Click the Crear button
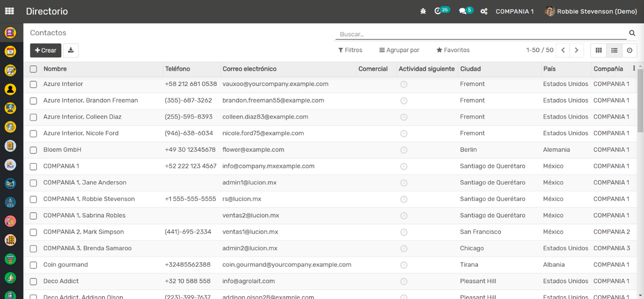The image size is (644, 299). (x=46, y=50)
